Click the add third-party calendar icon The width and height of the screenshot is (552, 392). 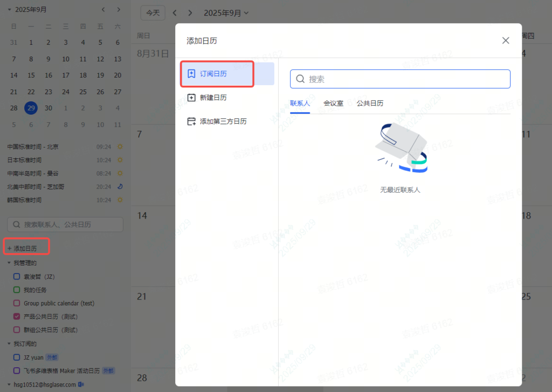point(191,122)
